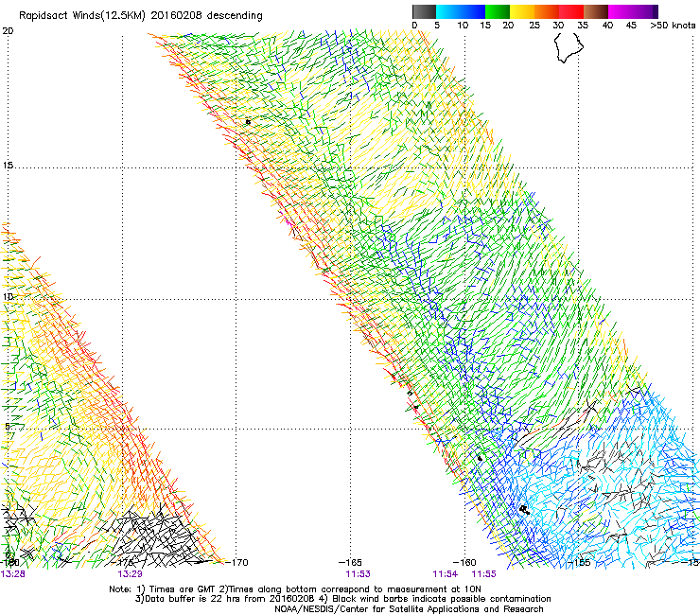This screenshot has width=700, height=615.
Task: Click the '11:55' swath time label
Action: click(x=484, y=574)
